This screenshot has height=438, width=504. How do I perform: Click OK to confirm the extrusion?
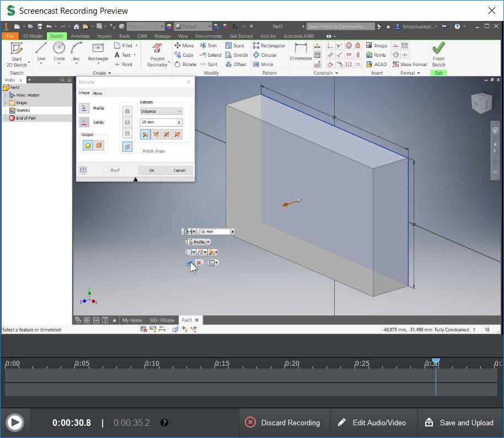coord(151,170)
